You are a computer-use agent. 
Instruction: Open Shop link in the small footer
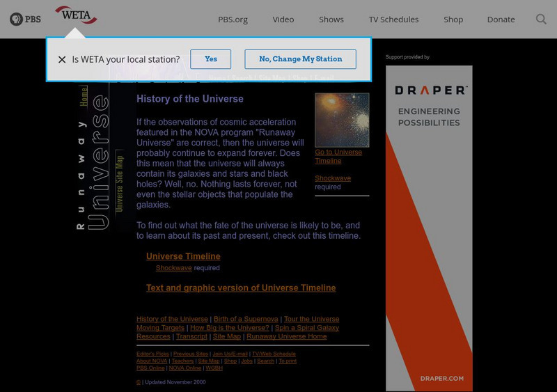230,361
